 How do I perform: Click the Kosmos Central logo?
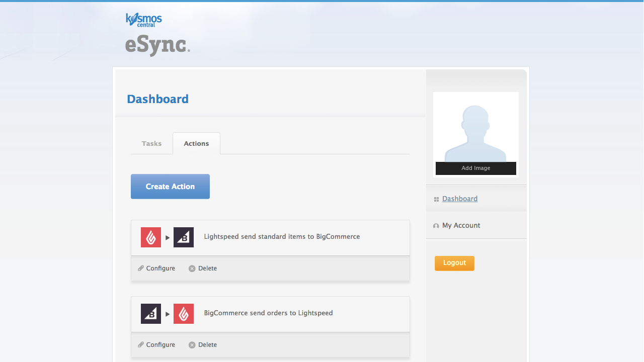[144, 20]
